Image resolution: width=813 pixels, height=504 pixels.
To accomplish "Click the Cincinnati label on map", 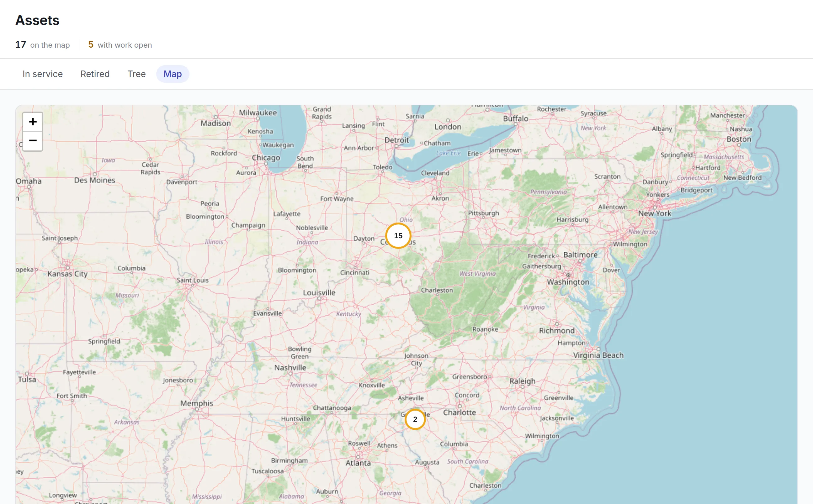I will (x=355, y=273).
